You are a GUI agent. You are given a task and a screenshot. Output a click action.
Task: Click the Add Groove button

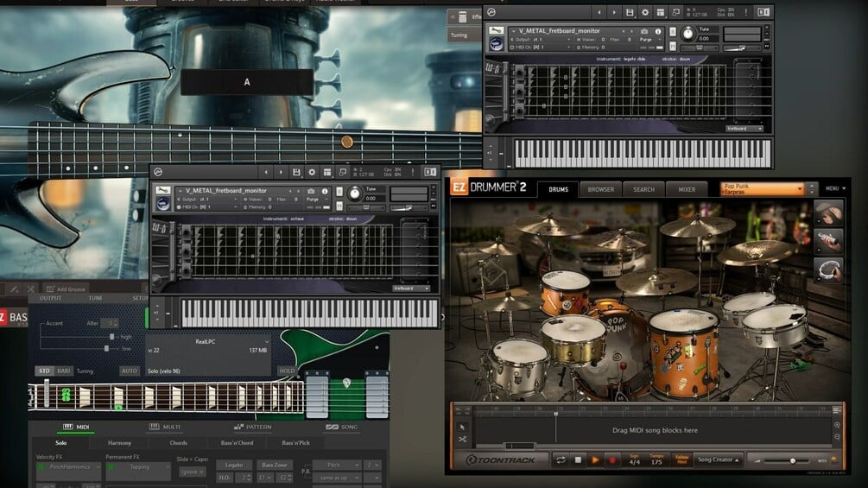point(66,288)
